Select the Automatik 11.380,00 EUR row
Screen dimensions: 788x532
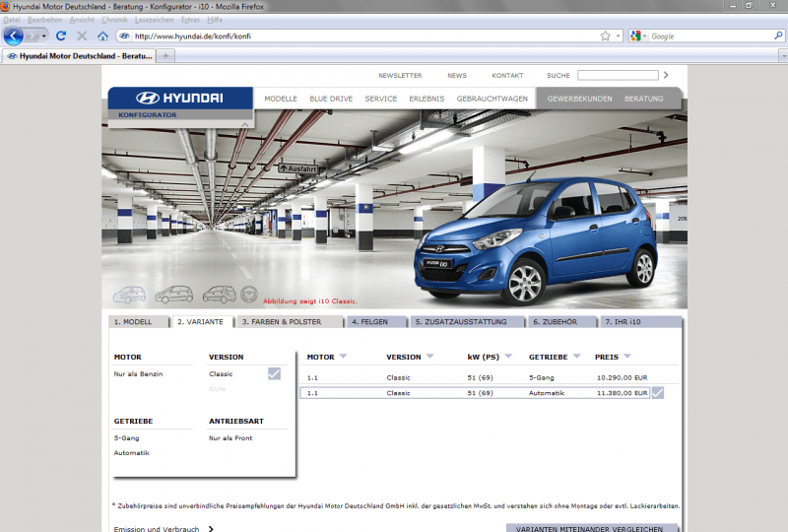point(475,393)
